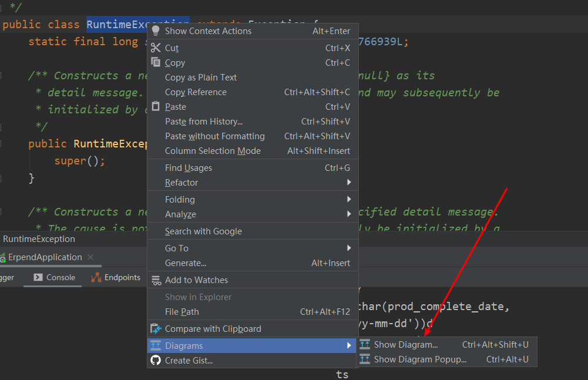The image size is (588, 380).
Task: Click the Show Diagram icon in the submenu
Action: click(365, 344)
